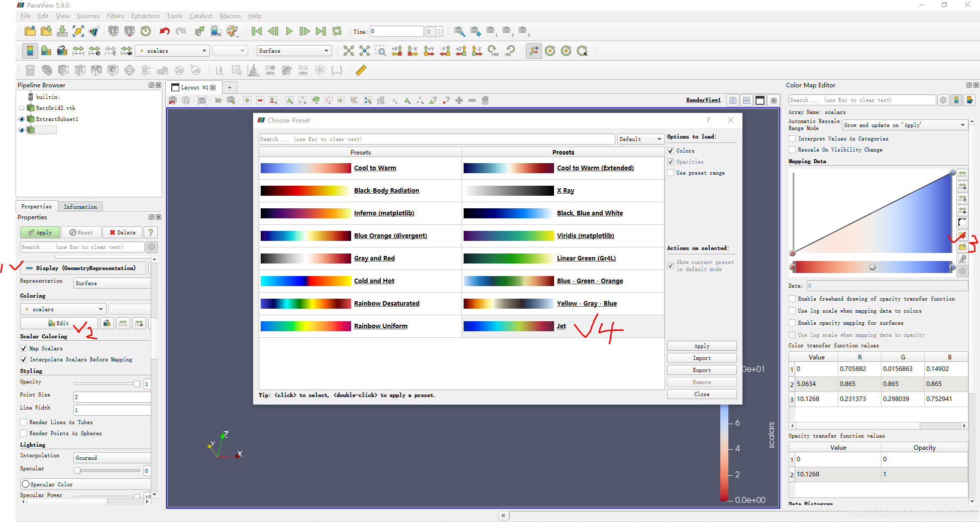Click the Reset Camera icon
The height and width of the screenshot is (522, 980).
[x=349, y=51]
